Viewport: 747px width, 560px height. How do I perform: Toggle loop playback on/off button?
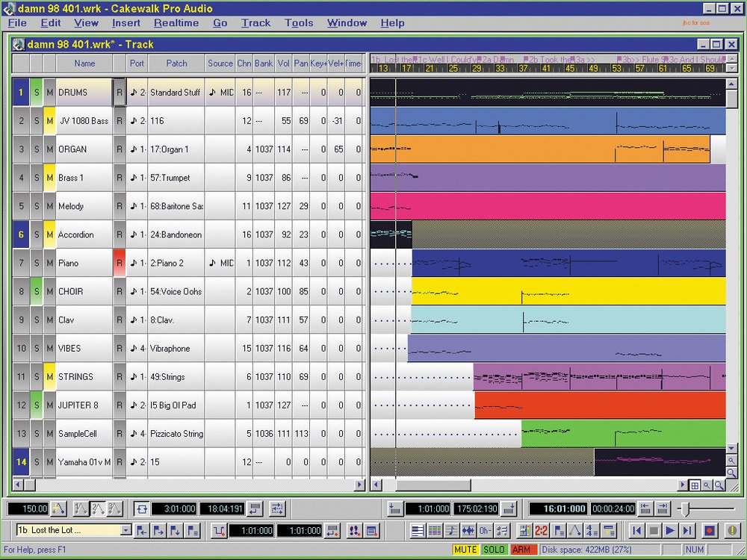(x=141, y=508)
